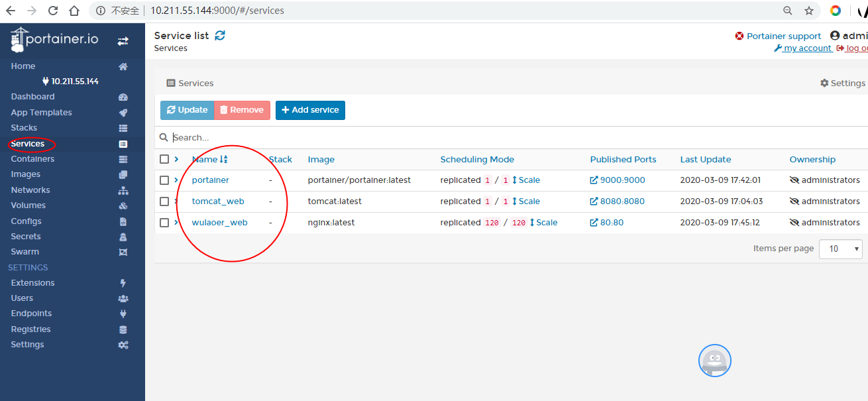Expand the portainer service row chevron
Viewport: 868px width, 401px height.
(176, 180)
